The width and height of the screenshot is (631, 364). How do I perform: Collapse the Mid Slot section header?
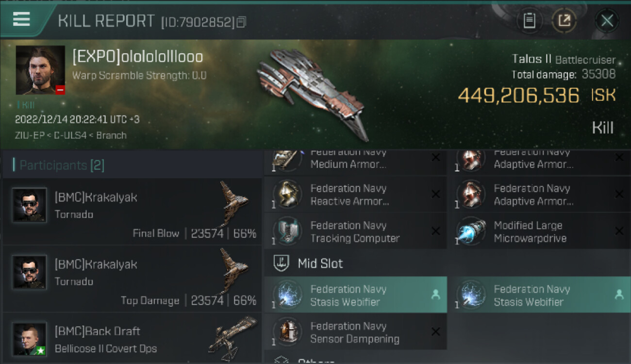pos(448,264)
